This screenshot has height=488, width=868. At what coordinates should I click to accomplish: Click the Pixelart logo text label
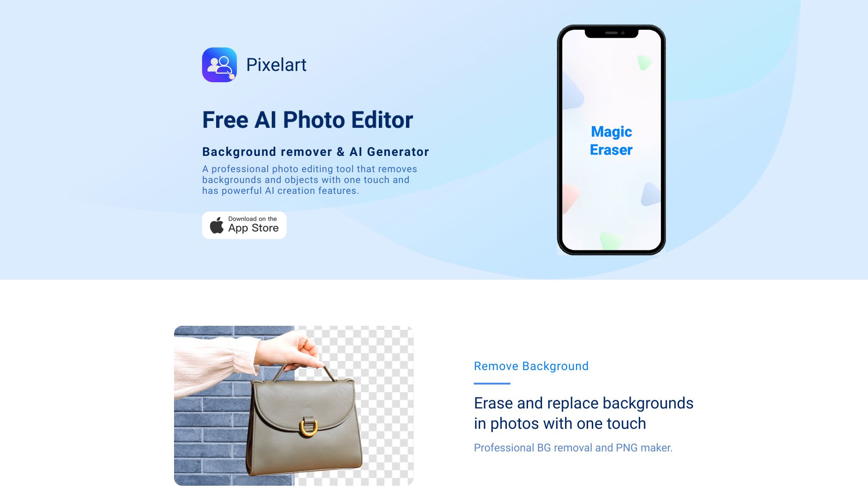pos(276,64)
